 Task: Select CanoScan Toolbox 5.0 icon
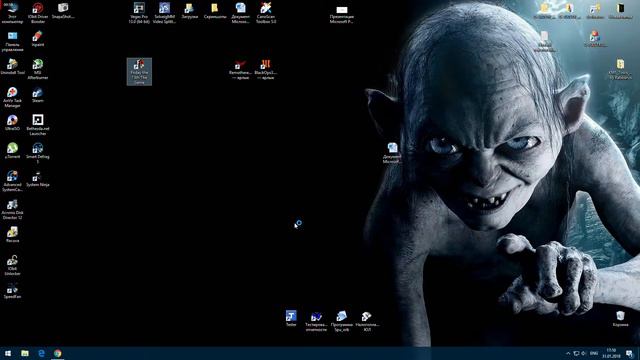click(x=266, y=13)
